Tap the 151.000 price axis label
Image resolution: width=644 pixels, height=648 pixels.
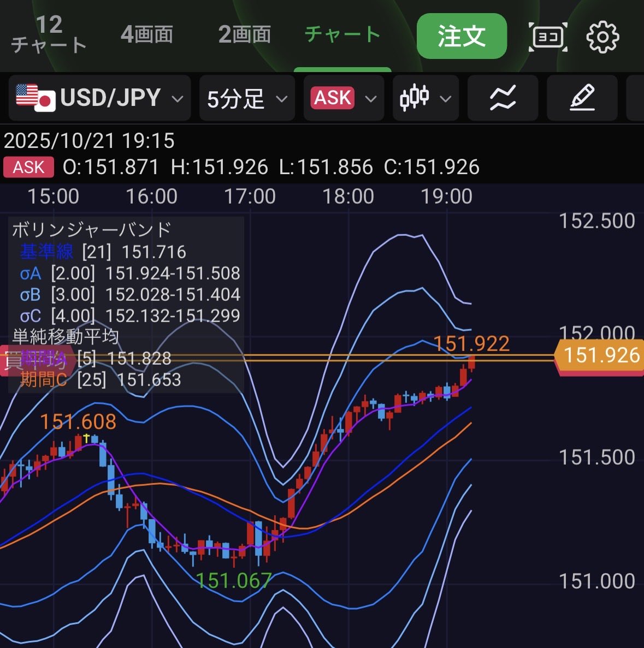(597, 581)
